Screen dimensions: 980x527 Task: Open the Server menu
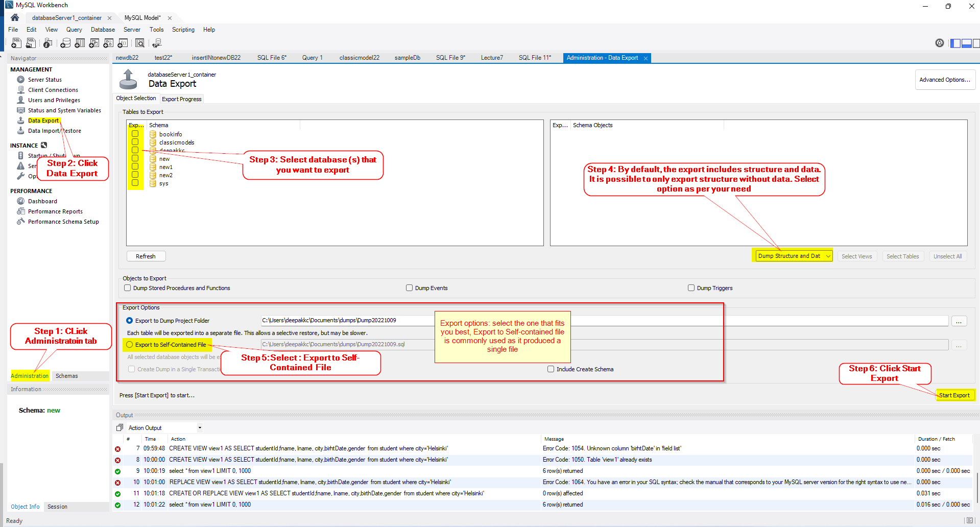click(132, 30)
